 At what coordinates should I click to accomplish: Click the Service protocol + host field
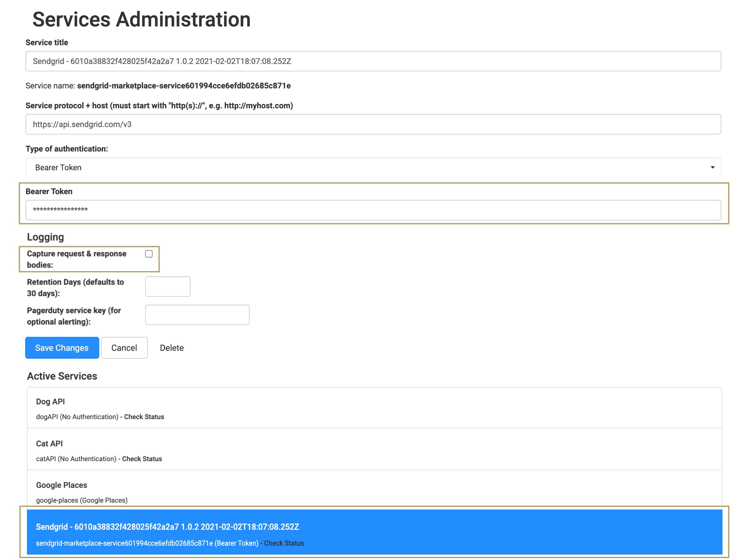click(x=373, y=124)
